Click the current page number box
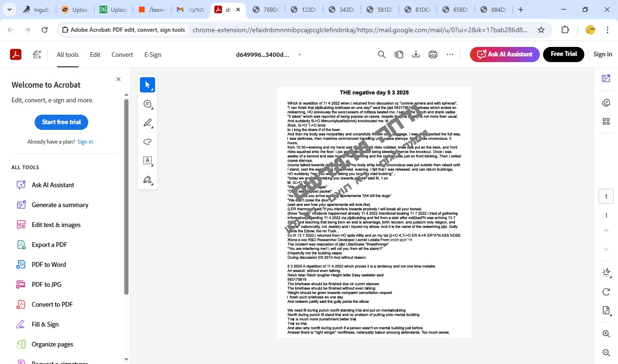Image resolution: width=618 pixels, height=364 pixels. point(606,196)
